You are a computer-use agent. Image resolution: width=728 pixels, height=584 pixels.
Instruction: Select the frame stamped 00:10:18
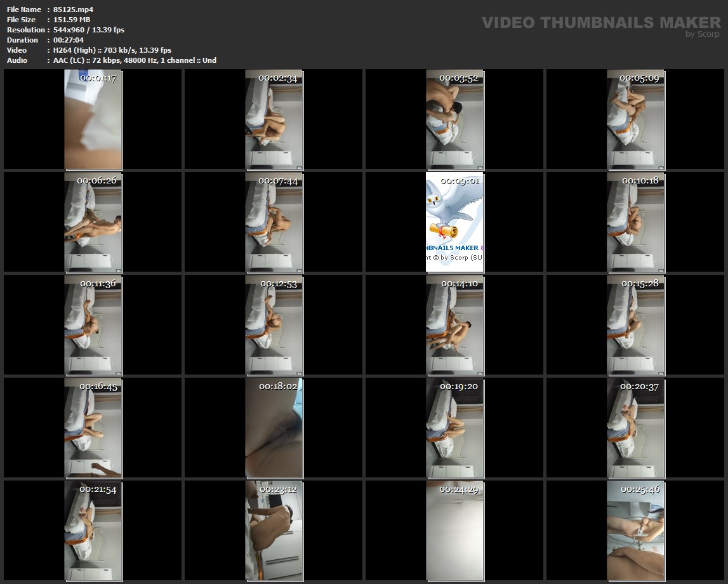(x=635, y=222)
